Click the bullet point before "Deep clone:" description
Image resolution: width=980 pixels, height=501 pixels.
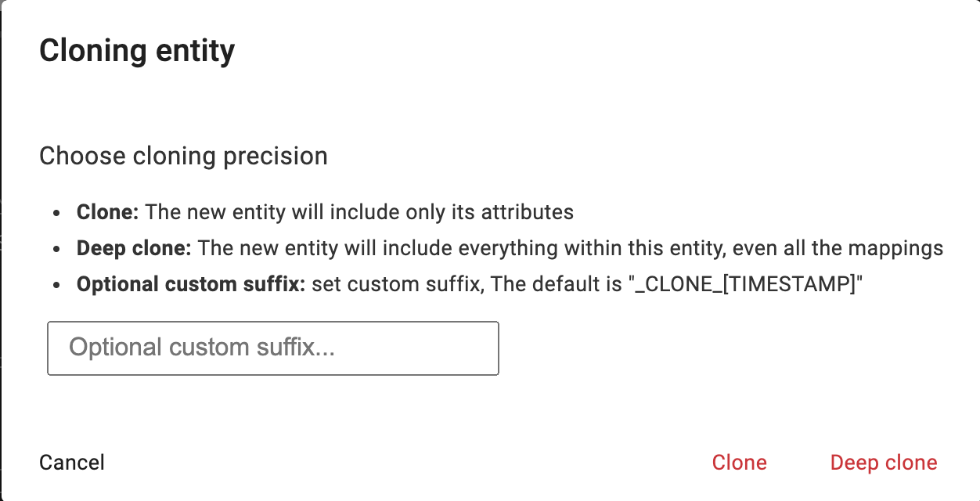pyautogui.click(x=56, y=250)
